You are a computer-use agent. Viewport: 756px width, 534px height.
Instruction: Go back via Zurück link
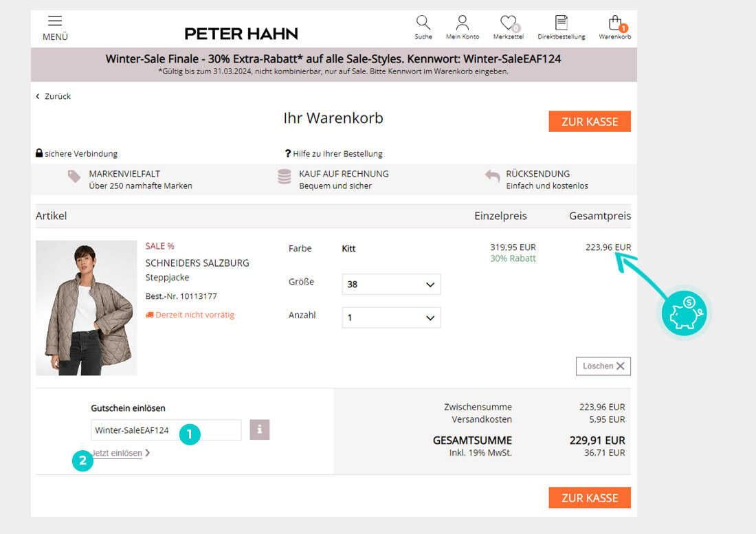54,96
